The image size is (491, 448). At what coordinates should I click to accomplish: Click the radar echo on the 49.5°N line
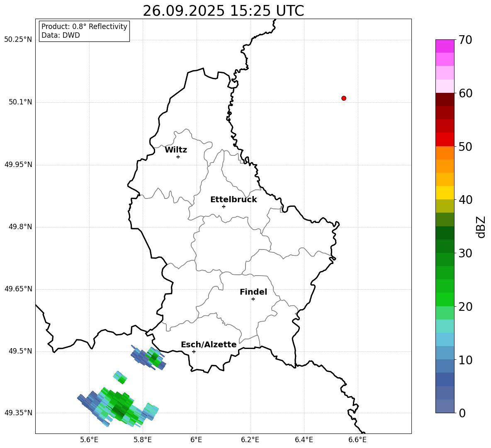coord(148,358)
